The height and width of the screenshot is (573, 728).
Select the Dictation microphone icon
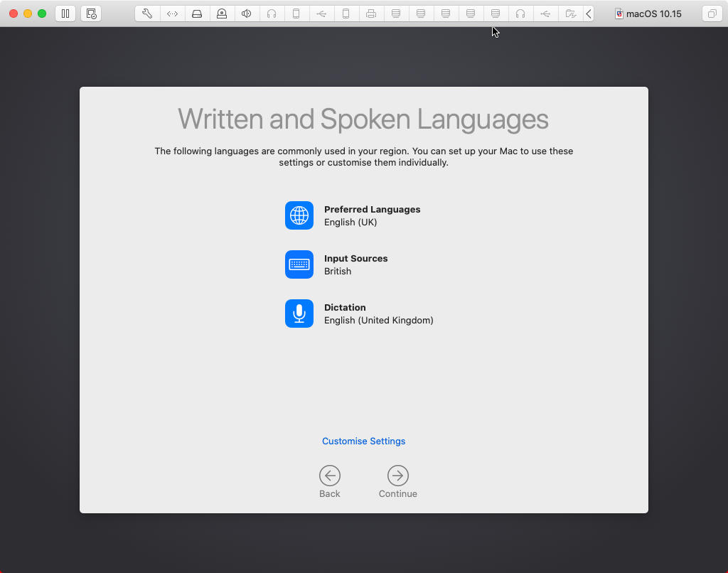(x=299, y=314)
